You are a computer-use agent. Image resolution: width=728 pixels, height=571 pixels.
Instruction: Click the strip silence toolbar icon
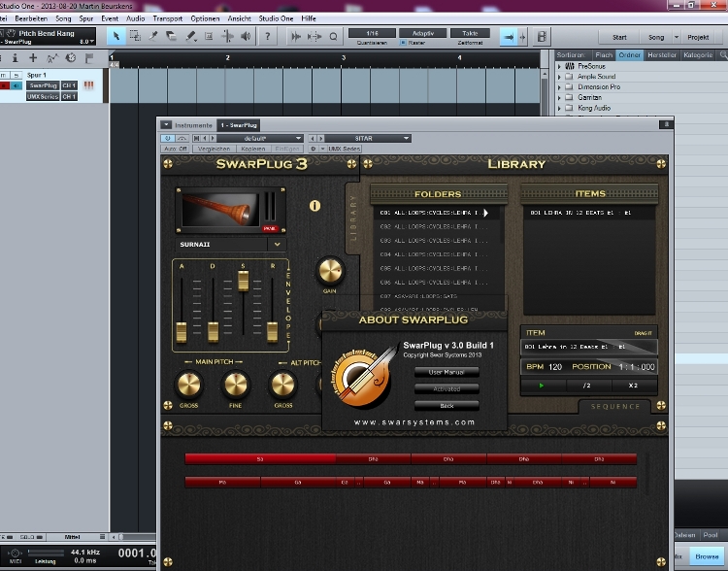tap(314, 36)
